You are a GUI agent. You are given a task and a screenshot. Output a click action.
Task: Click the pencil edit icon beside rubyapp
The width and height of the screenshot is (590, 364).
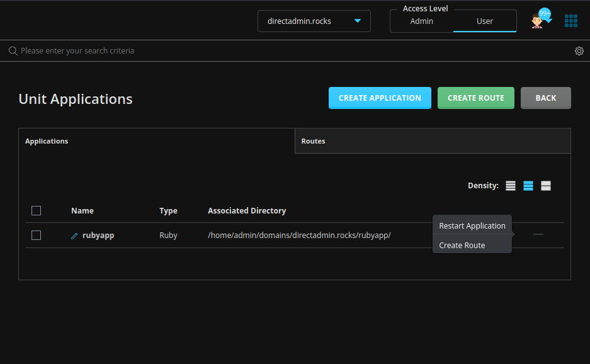point(74,236)
